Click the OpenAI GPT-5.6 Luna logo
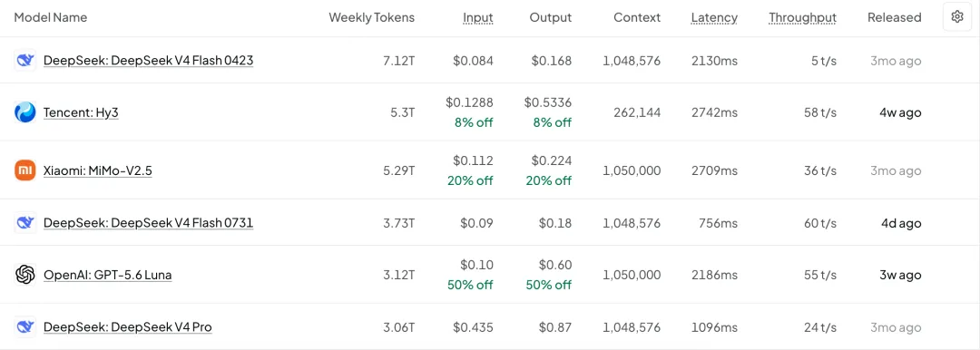This screenshot has height=350, width=980. pyautogui.click(x=25, y=275)
